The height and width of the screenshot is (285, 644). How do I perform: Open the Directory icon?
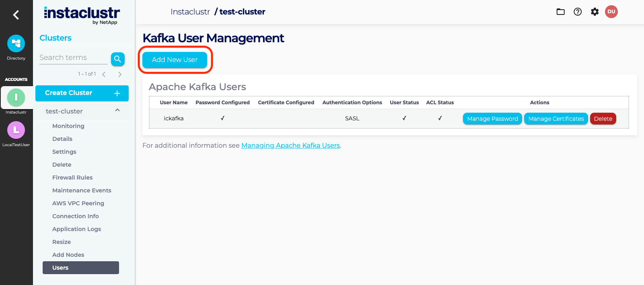click(16, 43)
